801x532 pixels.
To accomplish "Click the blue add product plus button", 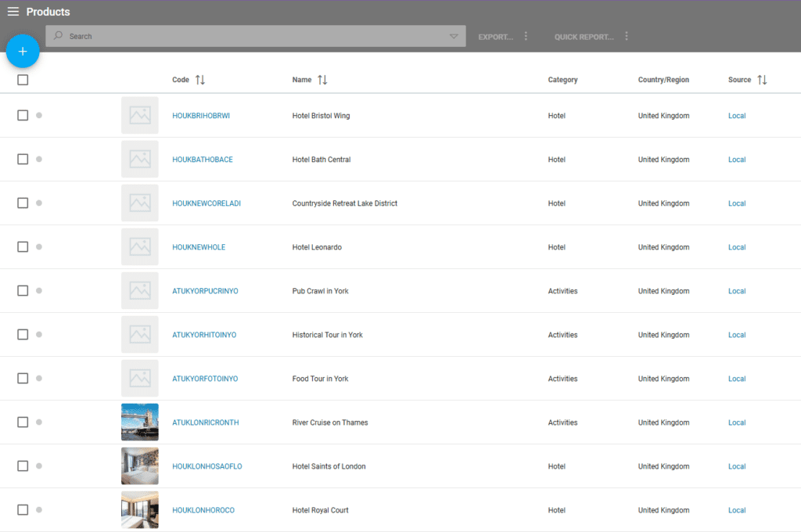I will [x=23, y=52].
